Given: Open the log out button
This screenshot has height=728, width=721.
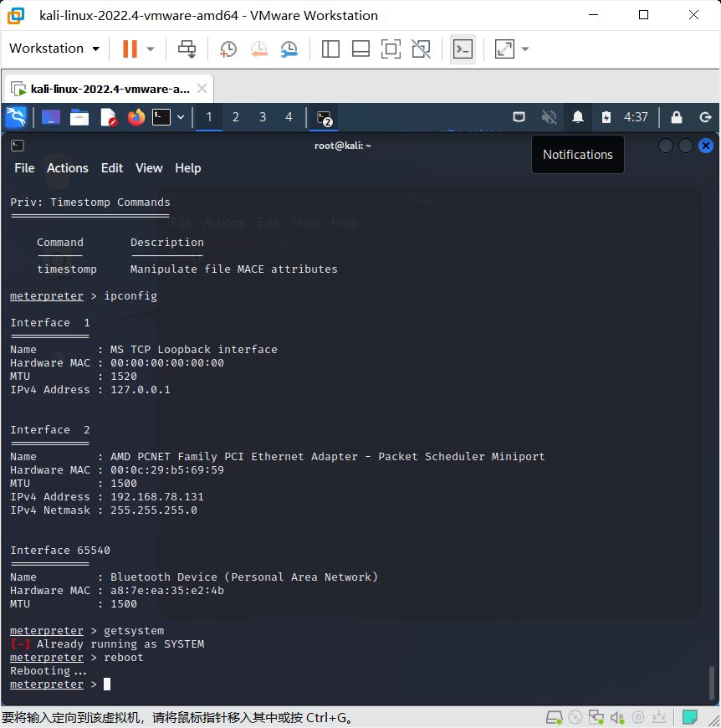Looking at the screenshot, I should 705,117.
